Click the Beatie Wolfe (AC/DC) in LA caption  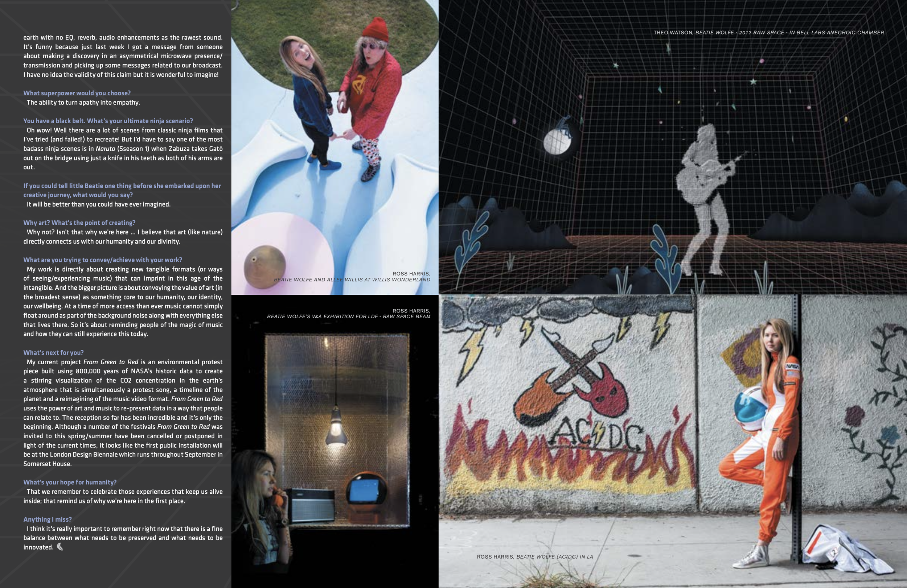point(535,557)
